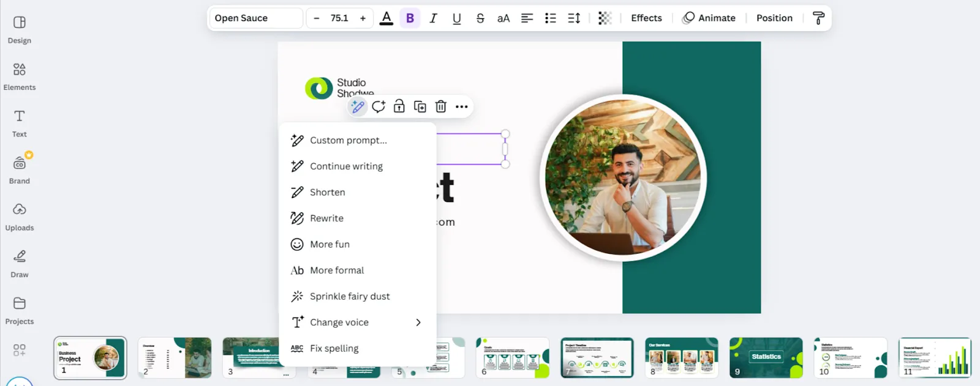Viewport: 980px width, 386px height.
Task: Click the Magic Write pencil icon
Action: point(358,107)
